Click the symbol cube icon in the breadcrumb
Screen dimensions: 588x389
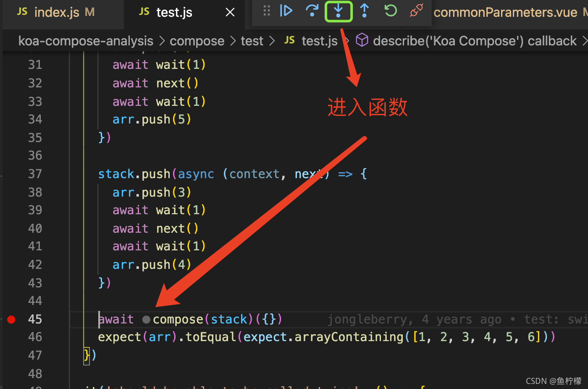(x=362, y=40)
